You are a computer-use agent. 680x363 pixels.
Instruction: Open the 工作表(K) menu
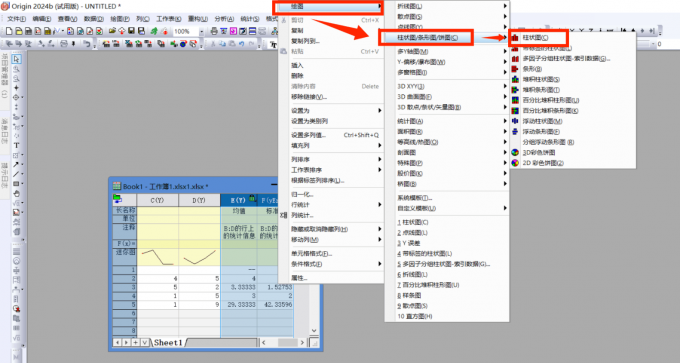pyautogui.click(x=169, y=19)
